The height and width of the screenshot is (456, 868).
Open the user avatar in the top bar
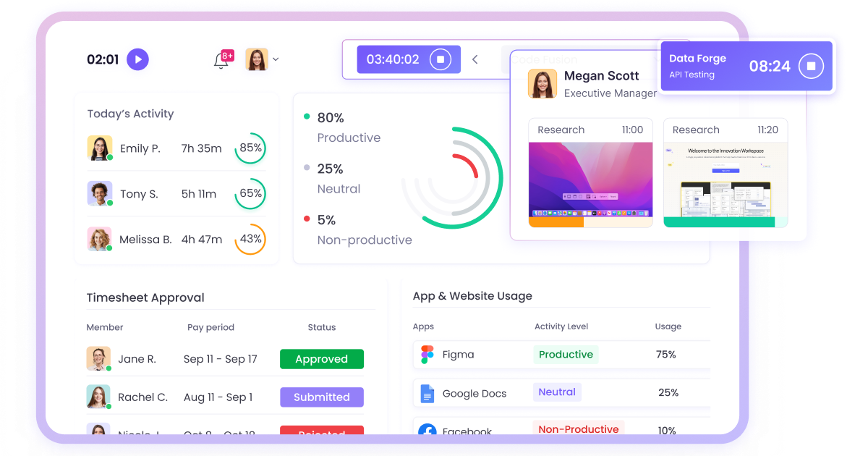point(257,59)
